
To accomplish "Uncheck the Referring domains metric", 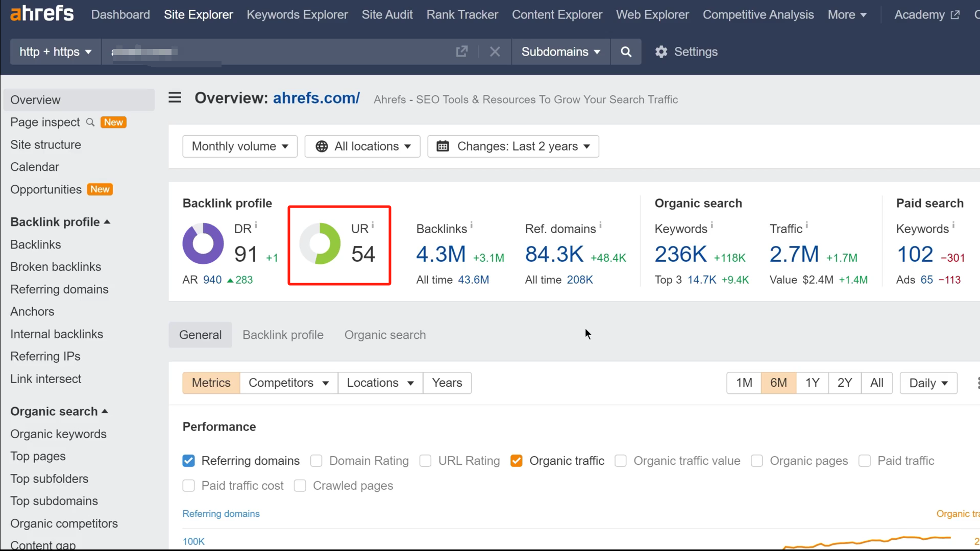I will point(188,460).
